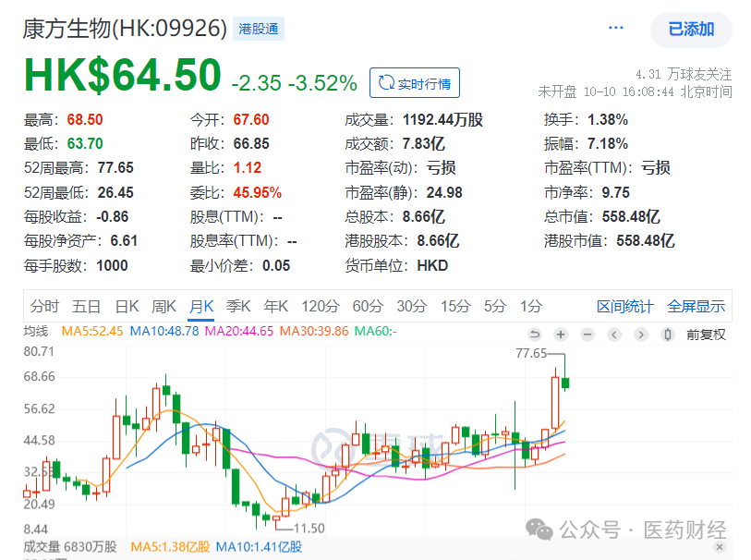751x560 pixels.
Task: Open the 区间统计 range statistics link
Action: click(624, 307)
